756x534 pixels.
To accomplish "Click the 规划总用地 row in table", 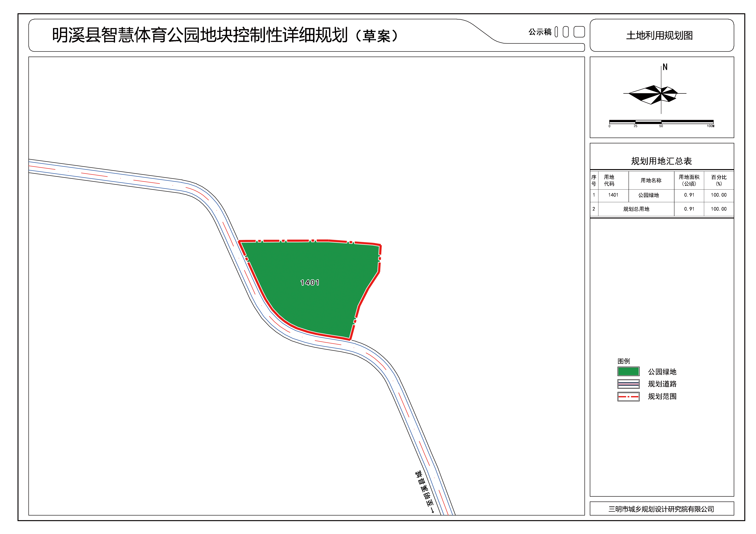I will [x=636, y=209].
